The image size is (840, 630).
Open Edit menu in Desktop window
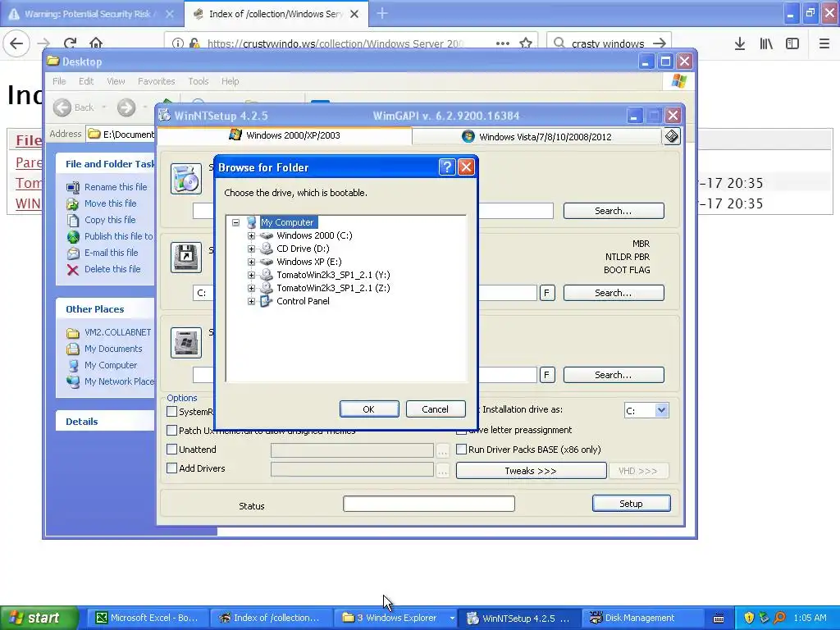click(85, 81)
